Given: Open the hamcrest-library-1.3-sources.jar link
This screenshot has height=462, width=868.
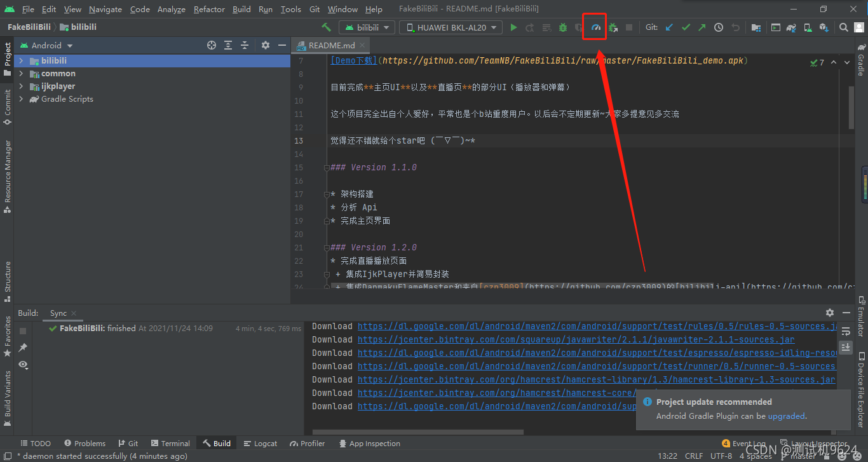Looking at the screenshot, I should (x=596, y=379).
